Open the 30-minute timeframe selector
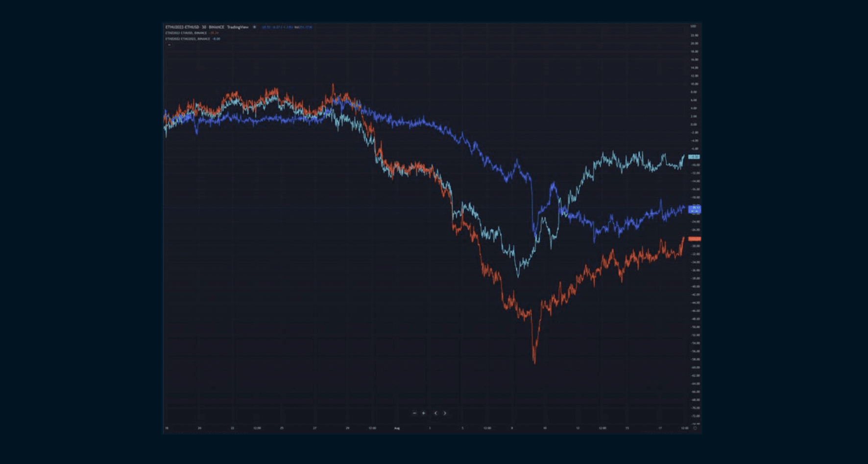868x464 pixels. pyautogui.click(x=203, y=27)
